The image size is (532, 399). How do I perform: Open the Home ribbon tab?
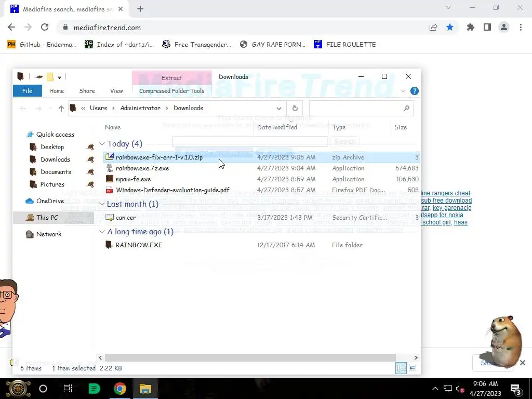coord(56,91)
